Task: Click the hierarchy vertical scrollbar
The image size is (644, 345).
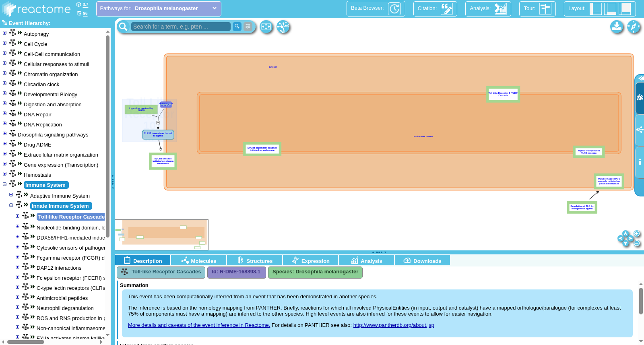Action: pyautogui.click(x=107, y=137)
